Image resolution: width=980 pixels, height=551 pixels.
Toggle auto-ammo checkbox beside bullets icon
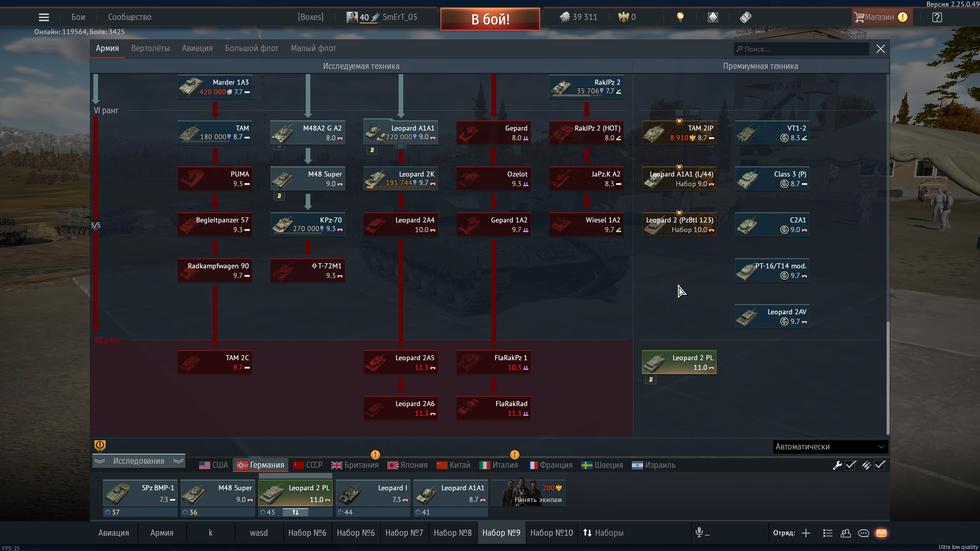(x=880, y=465)
